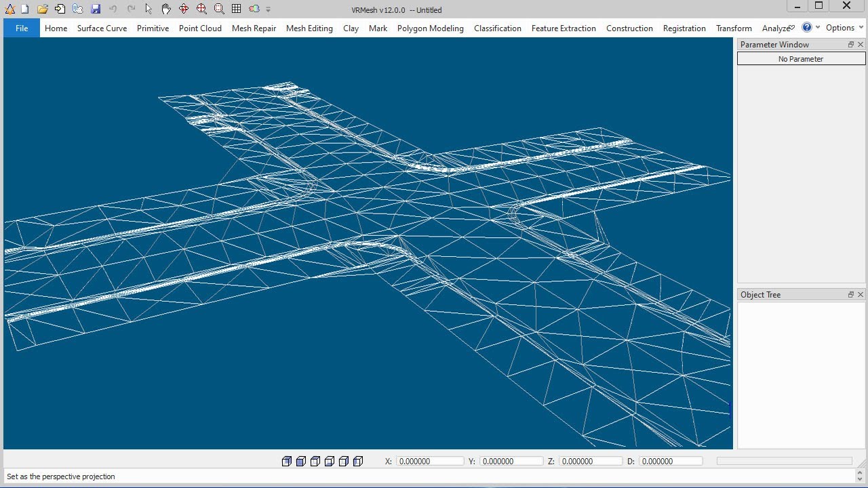868x488 pixels.
Task: Open the Point Cloud tab
Action: (200, 28)
